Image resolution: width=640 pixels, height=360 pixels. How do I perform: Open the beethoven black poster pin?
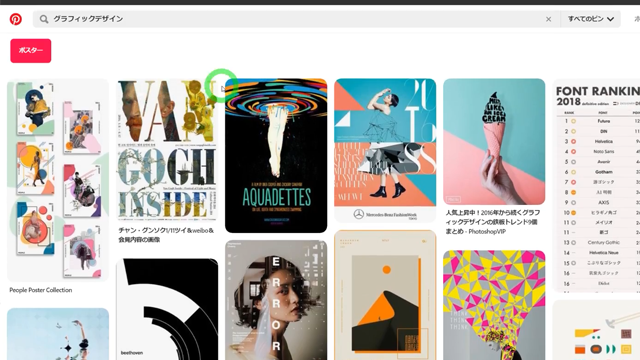coord(167,309)
